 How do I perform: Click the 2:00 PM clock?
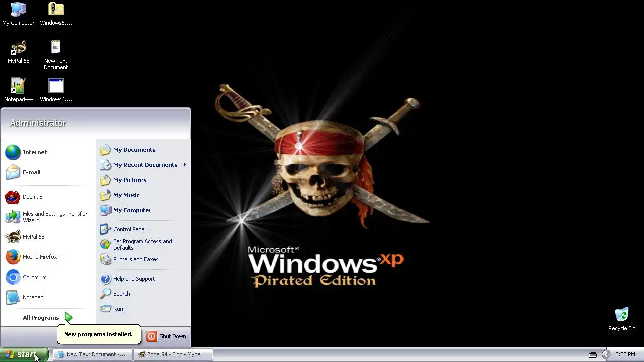[x=625, y=355]
